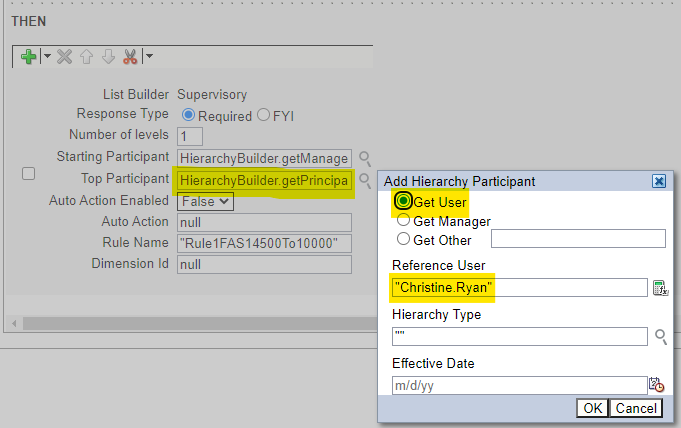Click the Move Up arrow icon

point(87,57)
